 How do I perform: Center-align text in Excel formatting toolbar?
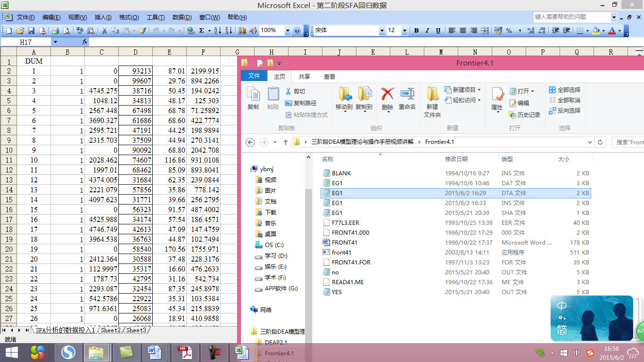tap(463, 31)
